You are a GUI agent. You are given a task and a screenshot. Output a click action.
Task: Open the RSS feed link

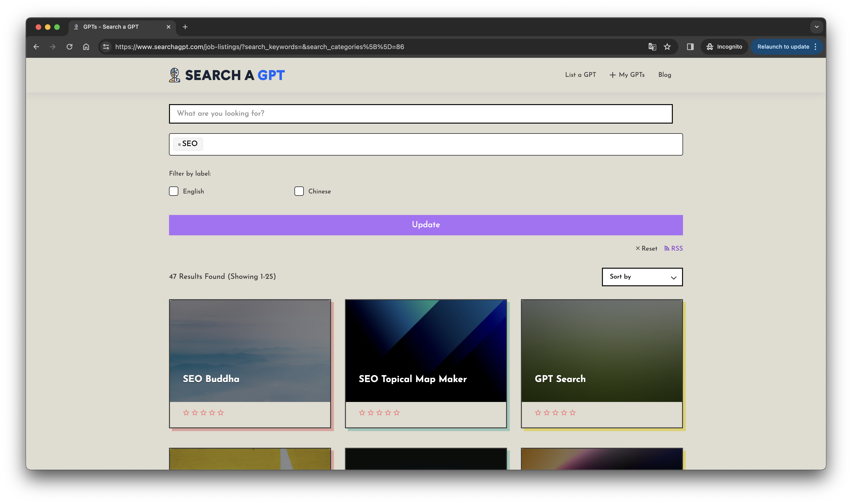tap(673, 248)
